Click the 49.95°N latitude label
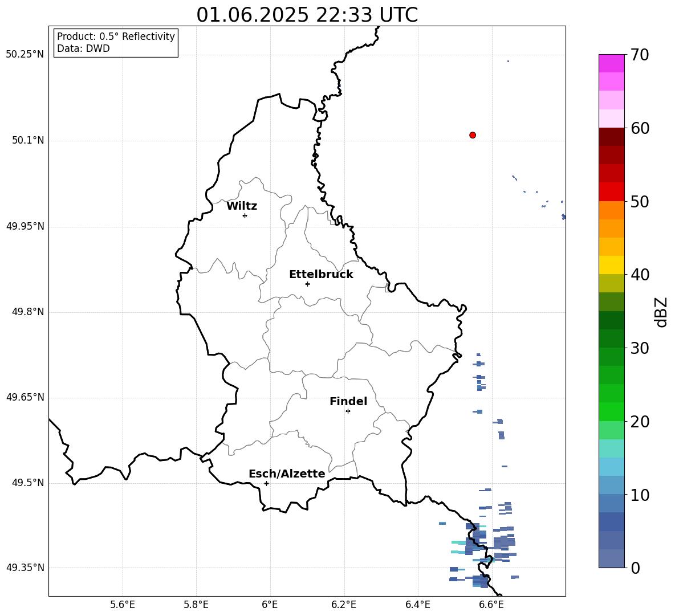The height and width of the screenshot is (616, 675). click(x=25, y=226)
